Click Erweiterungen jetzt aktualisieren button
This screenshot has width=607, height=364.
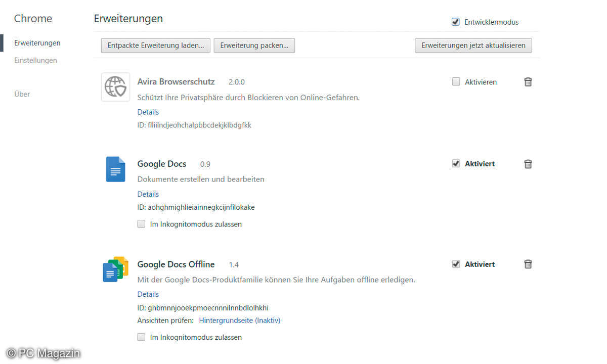(x=473, y=45)
